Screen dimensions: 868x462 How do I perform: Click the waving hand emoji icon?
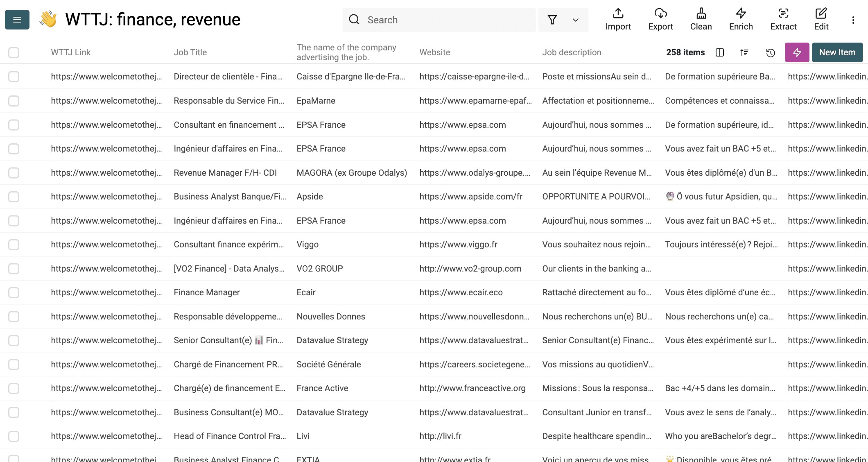(48, 19)
